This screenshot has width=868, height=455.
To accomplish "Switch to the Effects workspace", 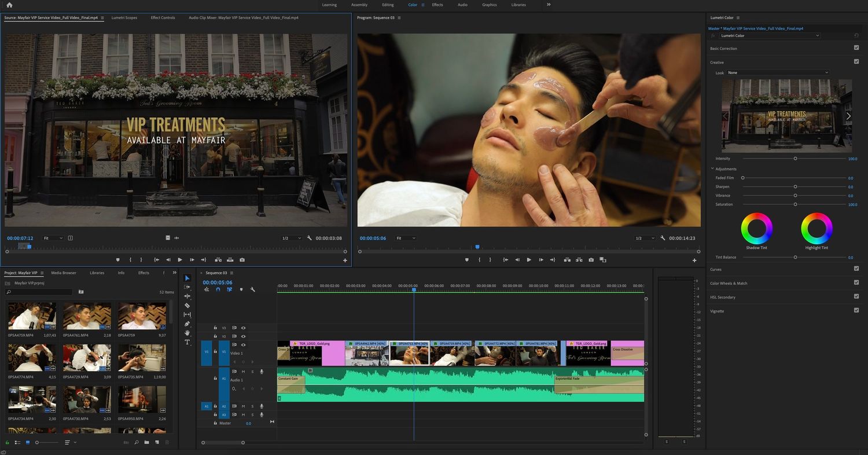I will pos(437,5).
